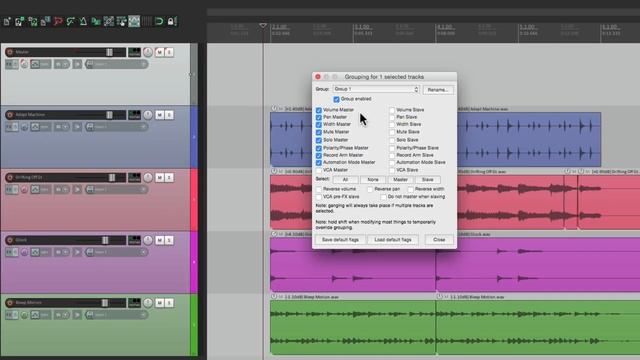
Task: Mute the Master track
Action: click(159, 52)
